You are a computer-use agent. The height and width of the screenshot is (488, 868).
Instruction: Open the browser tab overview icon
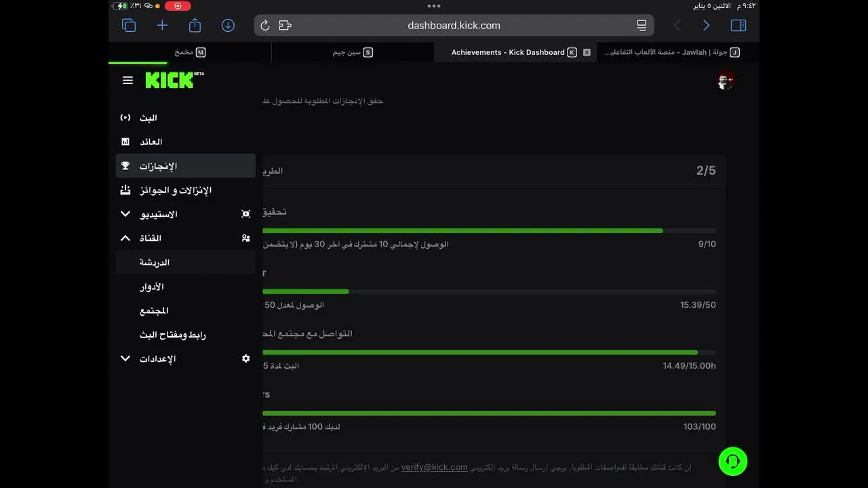pyautogui.click(x=129, y=25)
